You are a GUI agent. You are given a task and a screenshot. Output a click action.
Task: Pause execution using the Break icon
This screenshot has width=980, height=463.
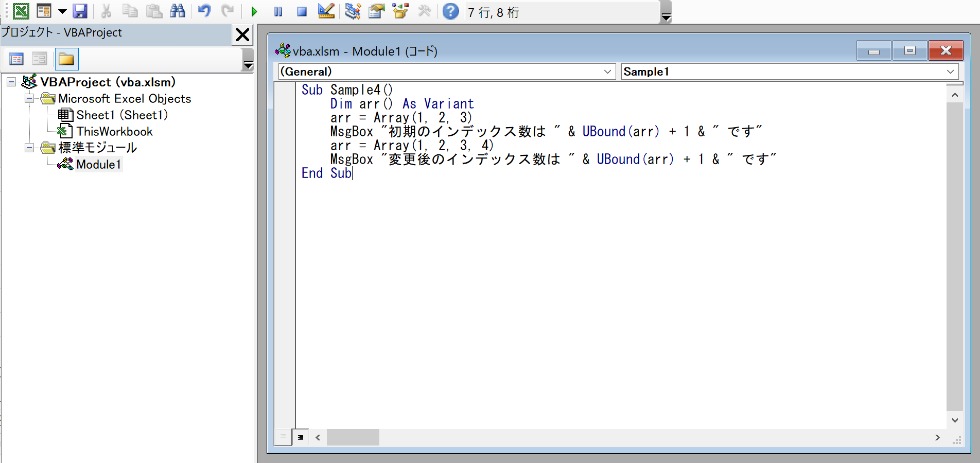click(278, 11)
